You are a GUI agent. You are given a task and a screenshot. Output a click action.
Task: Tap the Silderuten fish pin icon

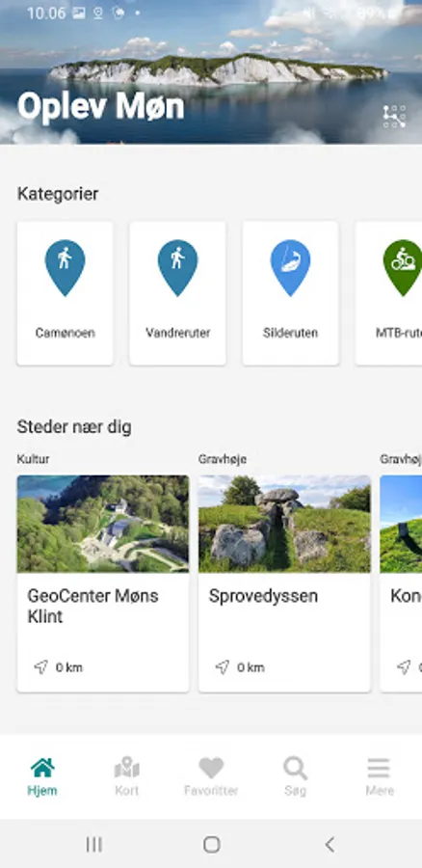click(x=290, y=268)
